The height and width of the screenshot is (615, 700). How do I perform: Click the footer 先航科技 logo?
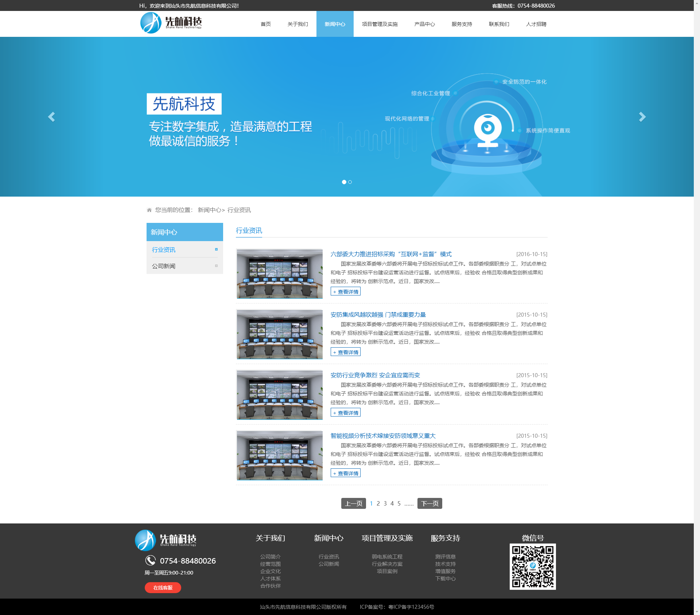[166, 540]
